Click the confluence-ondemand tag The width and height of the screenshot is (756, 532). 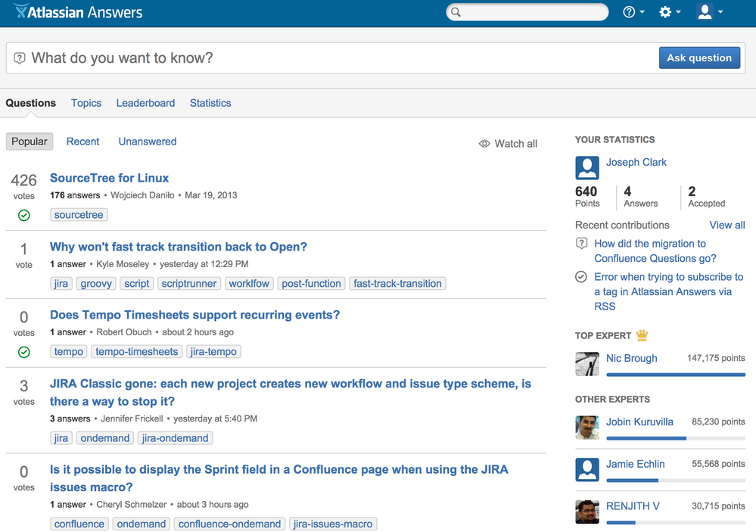pyautogui.click(x=229, y=524)
